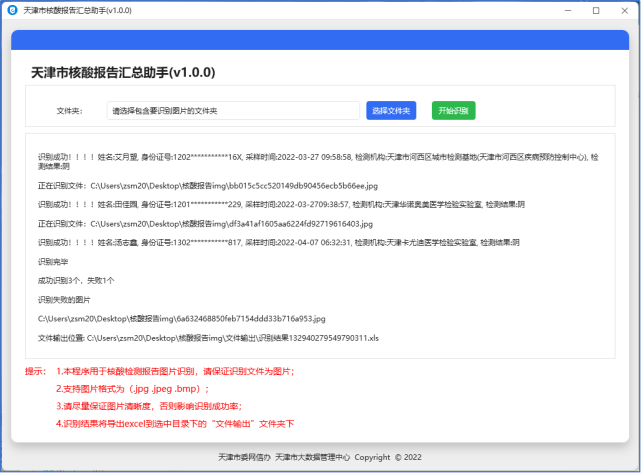Click the failed image path 6a632468850feb...jpg
The image size is (641, 473).
click(x=181, y=318)
